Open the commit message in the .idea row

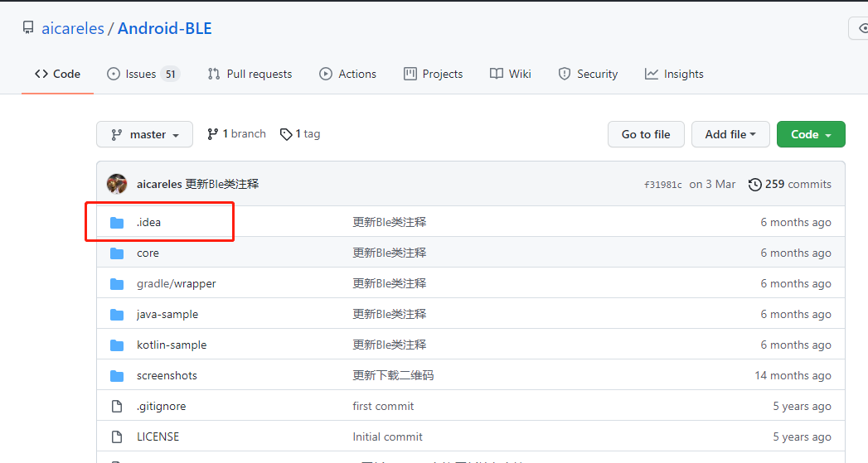click(x=389, y=222)
